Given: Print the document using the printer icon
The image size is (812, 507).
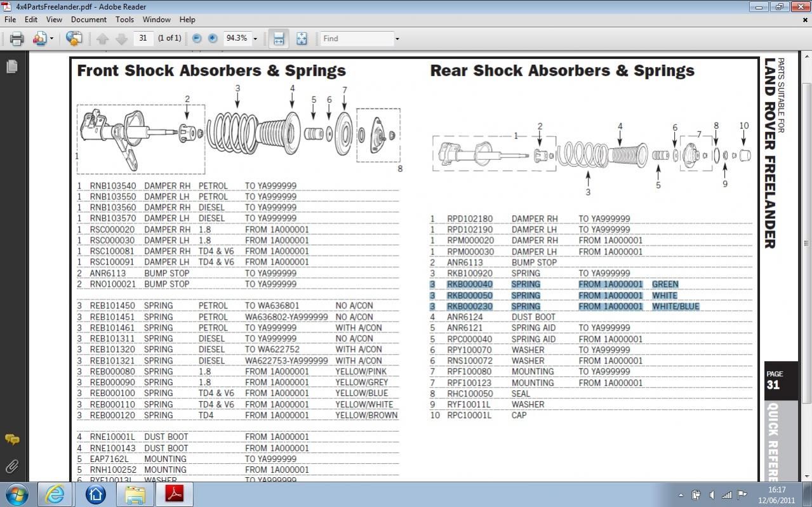Looking at the screenshot, I should point(17,39).
